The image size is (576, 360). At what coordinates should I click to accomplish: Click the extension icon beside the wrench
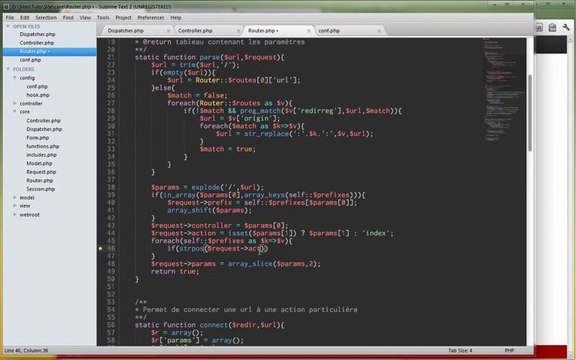(552, 27)
